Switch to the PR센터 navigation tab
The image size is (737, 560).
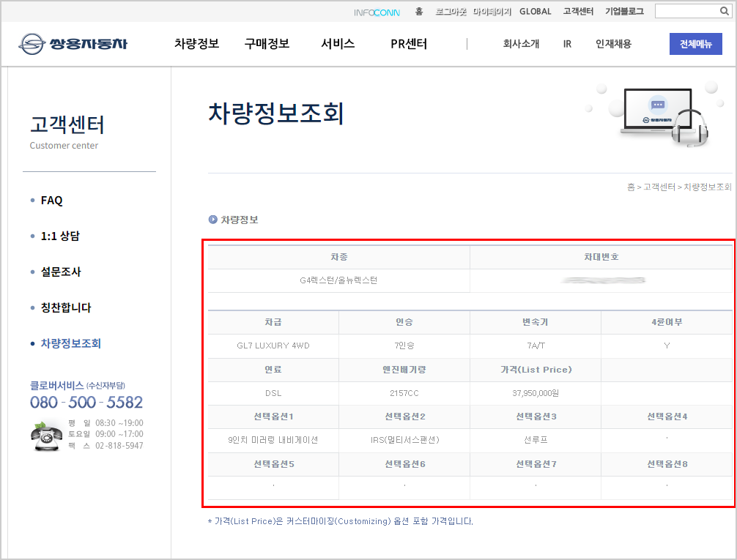click(407, 44)
